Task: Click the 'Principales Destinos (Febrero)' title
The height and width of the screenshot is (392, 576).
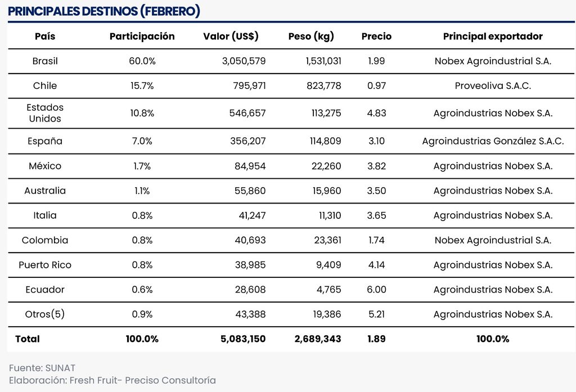Action: click(x=104, y=11)
